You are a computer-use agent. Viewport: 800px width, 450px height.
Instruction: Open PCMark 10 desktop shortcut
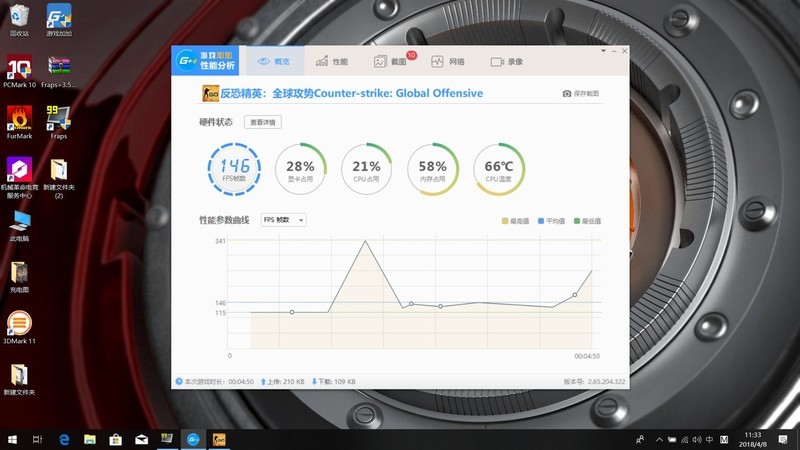(19, 71)
